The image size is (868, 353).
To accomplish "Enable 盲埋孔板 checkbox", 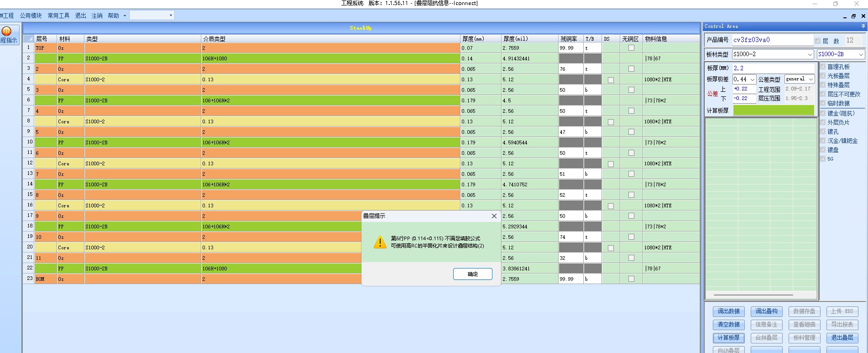I will [x=823, y=67].
